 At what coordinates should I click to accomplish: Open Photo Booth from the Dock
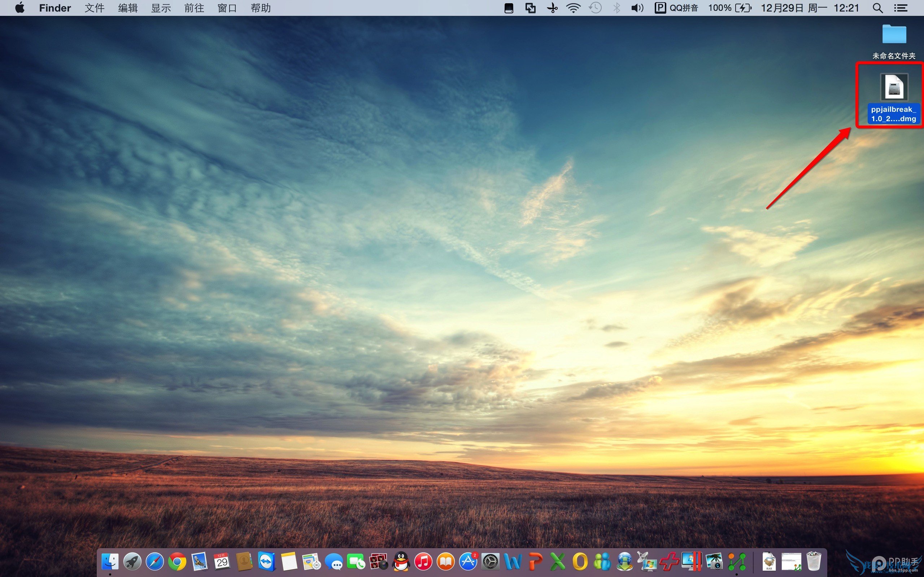coord(378,561)
